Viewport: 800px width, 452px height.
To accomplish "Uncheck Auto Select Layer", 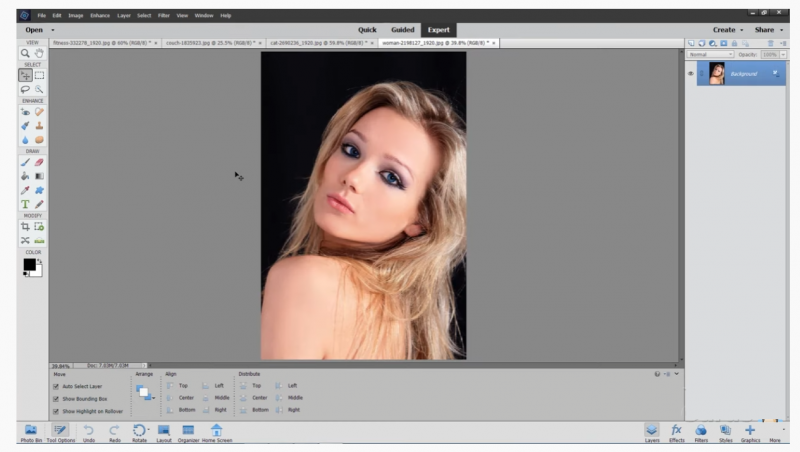I will click(x=56, y=386).
